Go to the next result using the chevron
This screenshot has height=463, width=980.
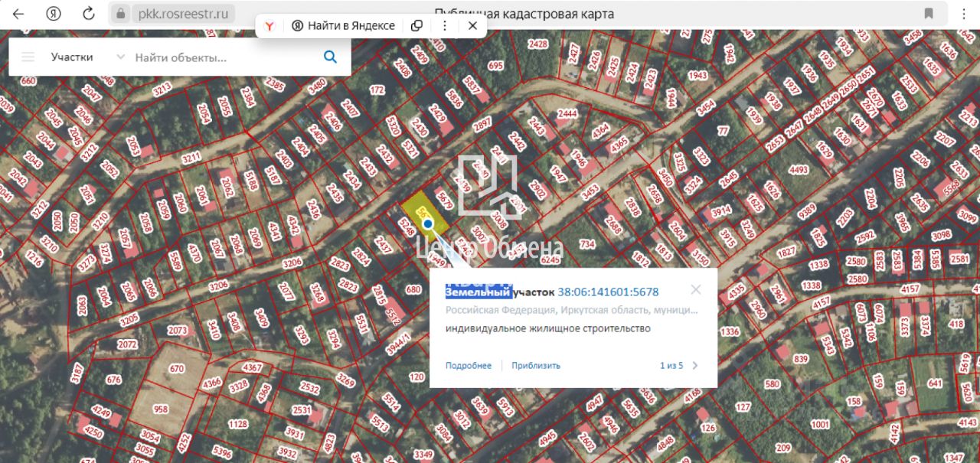coord(695,365)
